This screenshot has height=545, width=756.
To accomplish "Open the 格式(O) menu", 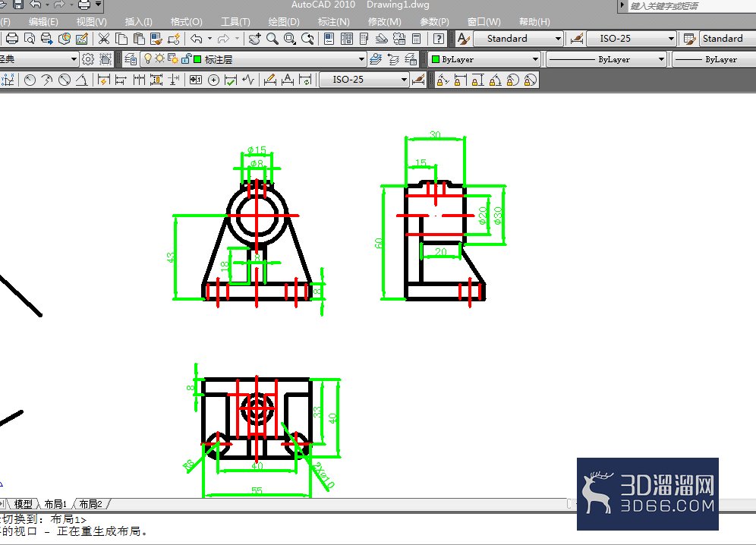I will (186, 22).
